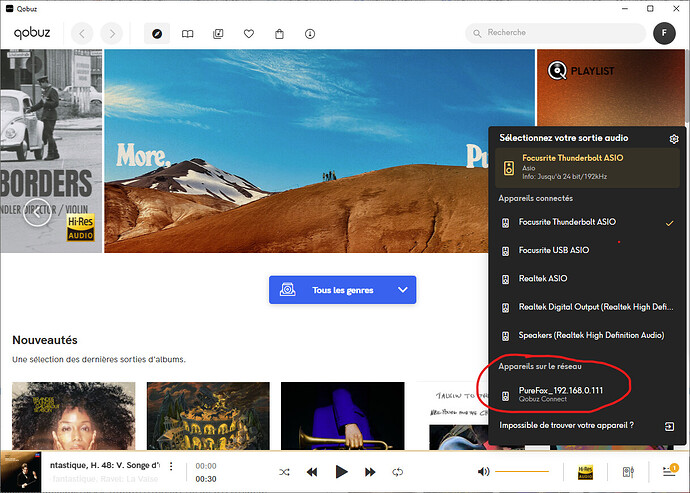Toggle shuffle playback
This screenshot has width=690, height=493.
(284, 472)
